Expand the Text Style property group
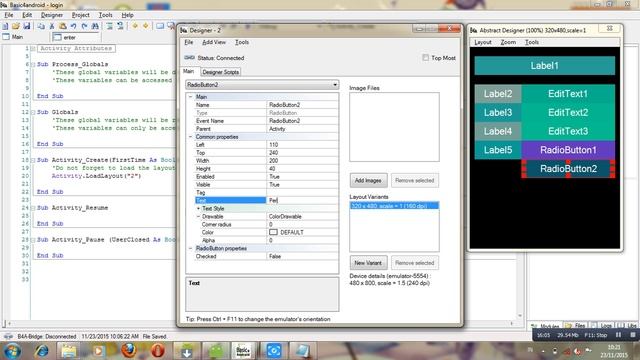 (198, 208)
